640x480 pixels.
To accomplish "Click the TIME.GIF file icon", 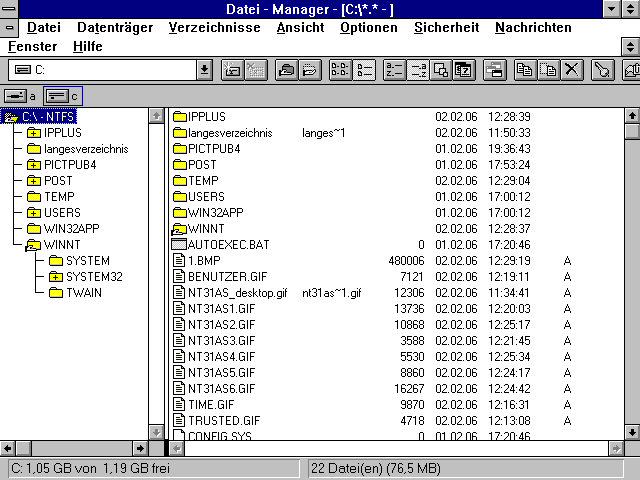I will pyautogui.click(x=179, y=404).
